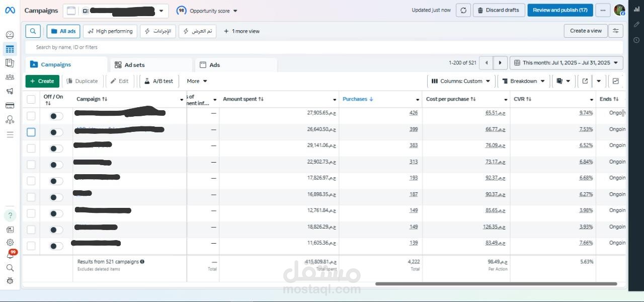Click the green Create button
The height and width of the screenshot is (302, 644).
coord(42,81)
